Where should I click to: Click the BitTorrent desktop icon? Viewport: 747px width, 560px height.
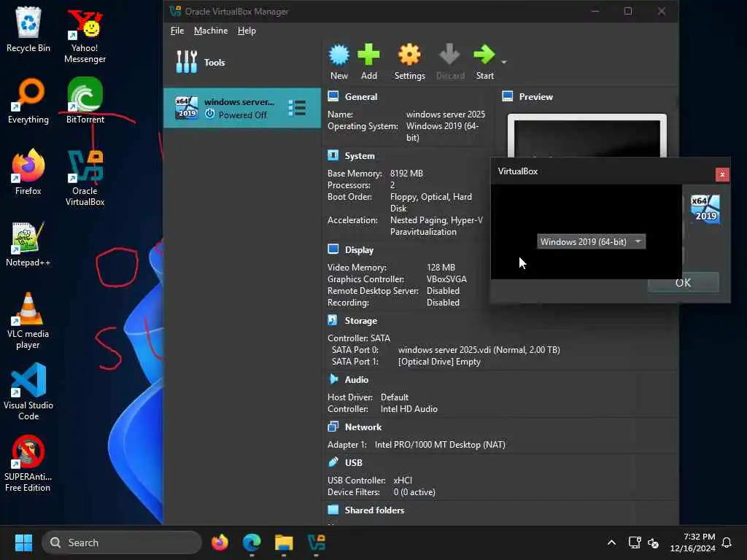click(85, 101)
